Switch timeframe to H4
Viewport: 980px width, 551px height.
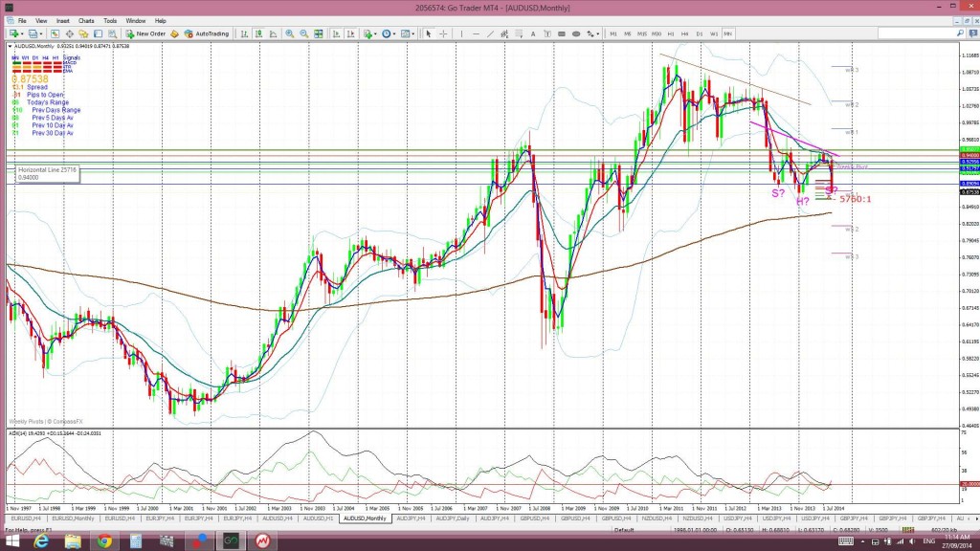pyautogui.click(x=685, y=33)
